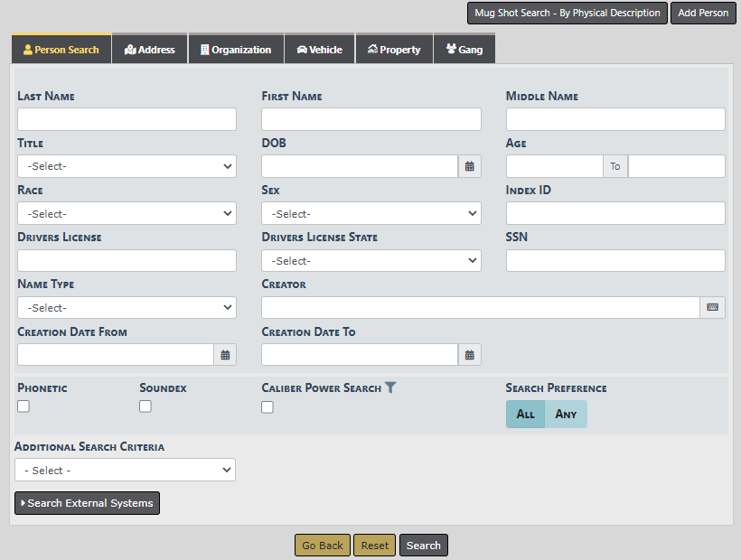The image size is (741, 560).
Task: Open the Creation Date To calendar icon
Action: tap(470, 355)
